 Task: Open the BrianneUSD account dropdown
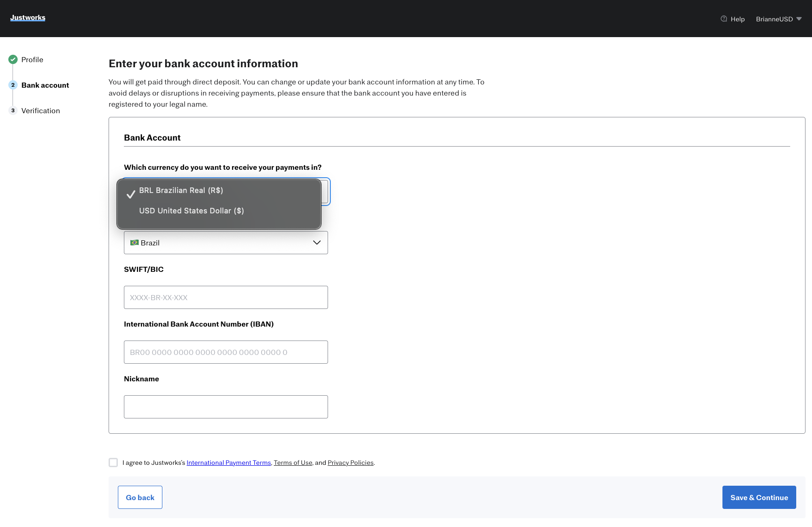[779, 19]
